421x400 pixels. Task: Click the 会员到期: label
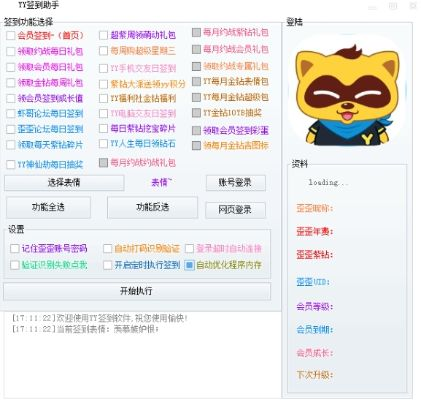[x=315, y=330]
